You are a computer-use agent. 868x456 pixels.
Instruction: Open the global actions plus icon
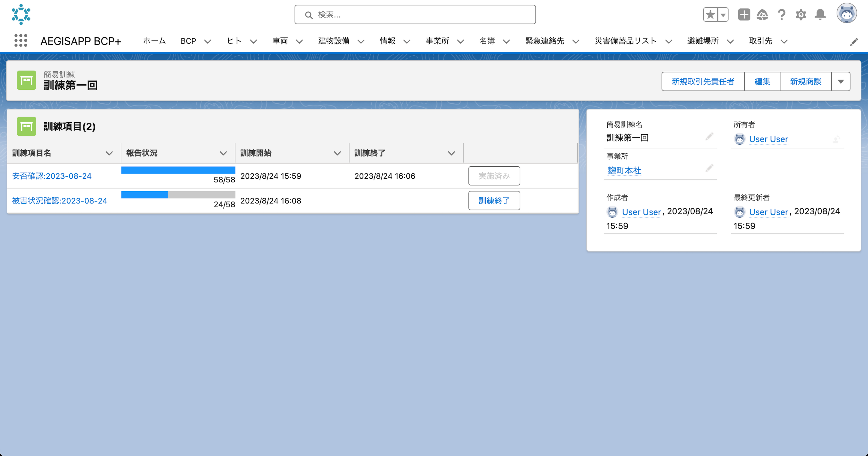744,14
